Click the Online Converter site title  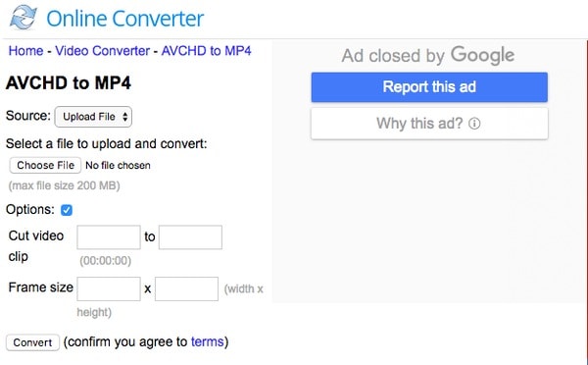[x=124, y=19]
